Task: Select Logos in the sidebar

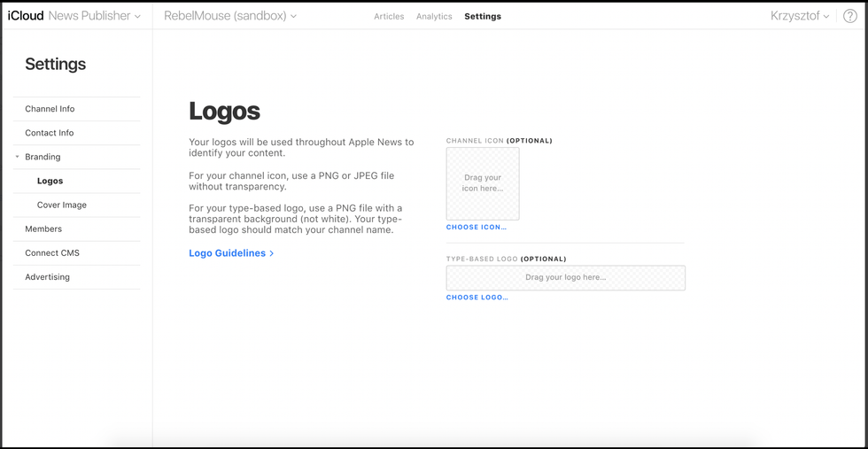Action: pos(50,181)
